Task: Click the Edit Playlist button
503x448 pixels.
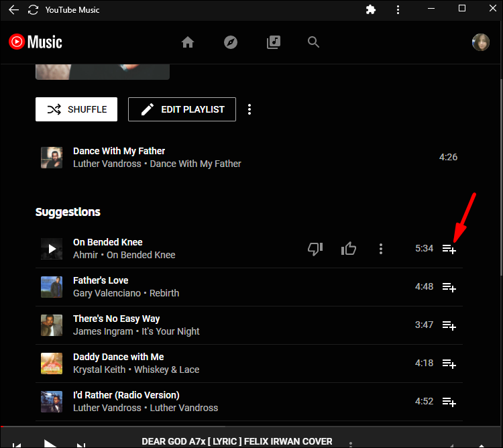Action: (182, 109)
